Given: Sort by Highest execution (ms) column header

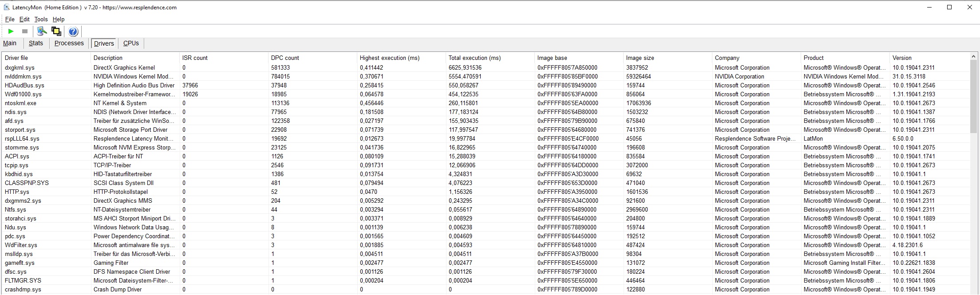Looking at the screenshot, I should click(x=401, y=58).
